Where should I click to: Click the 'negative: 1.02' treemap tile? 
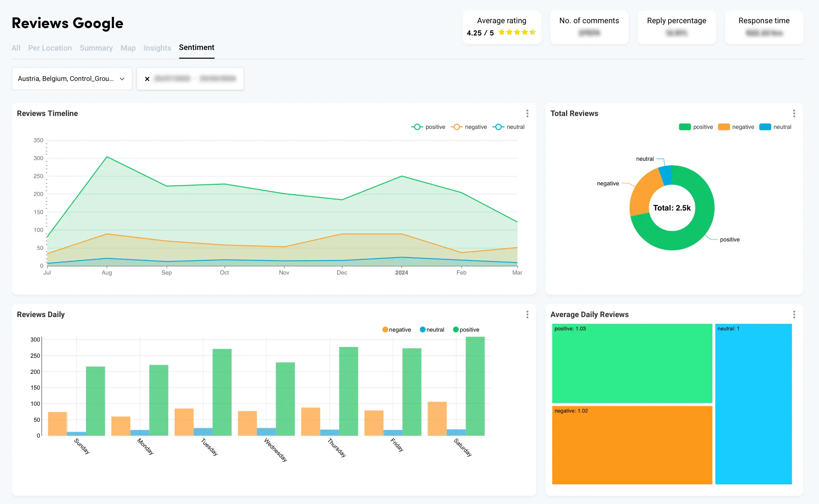[x=632, y=445]
